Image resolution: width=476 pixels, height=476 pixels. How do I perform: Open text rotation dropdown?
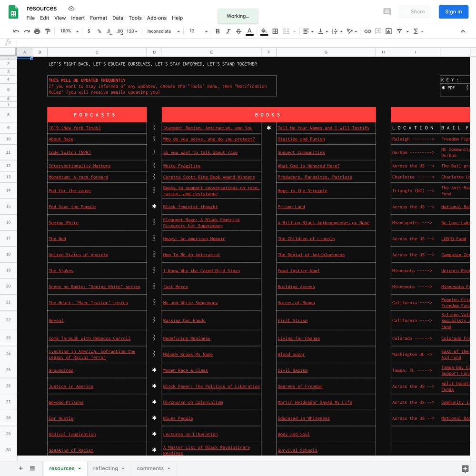pyautogui.click(x=352, y=31)
